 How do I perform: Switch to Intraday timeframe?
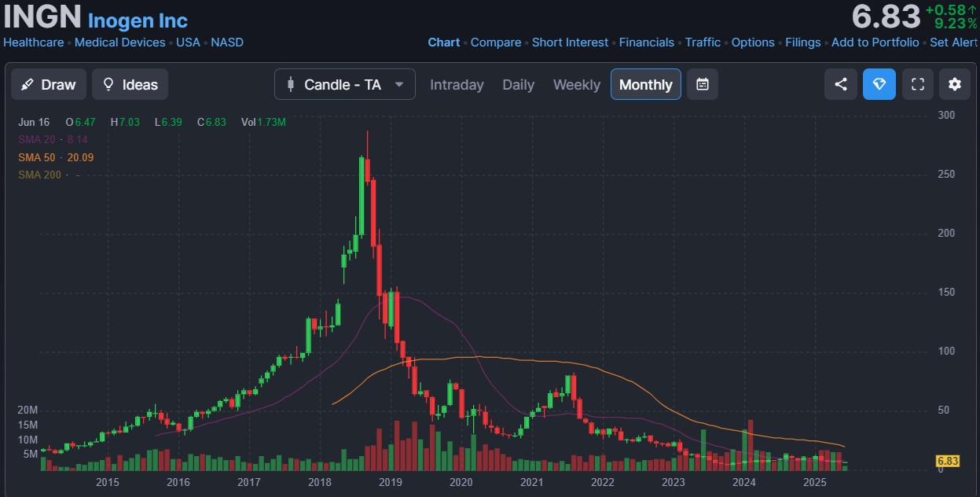(x=457, y=85)
